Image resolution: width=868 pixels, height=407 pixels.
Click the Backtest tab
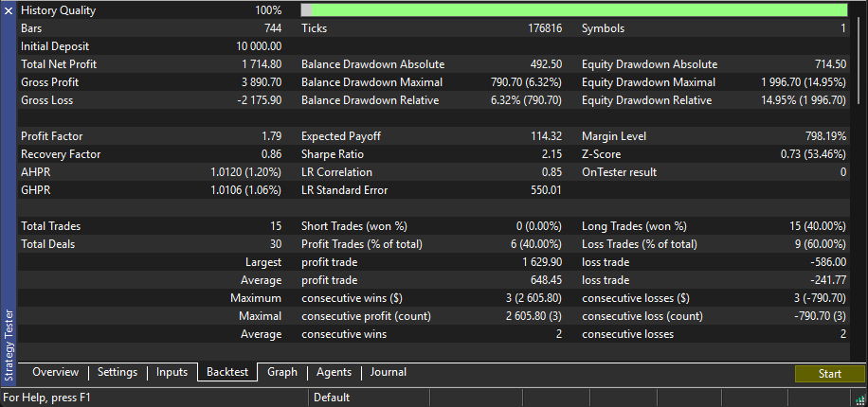pyautogui.click(x=227, y=373)
